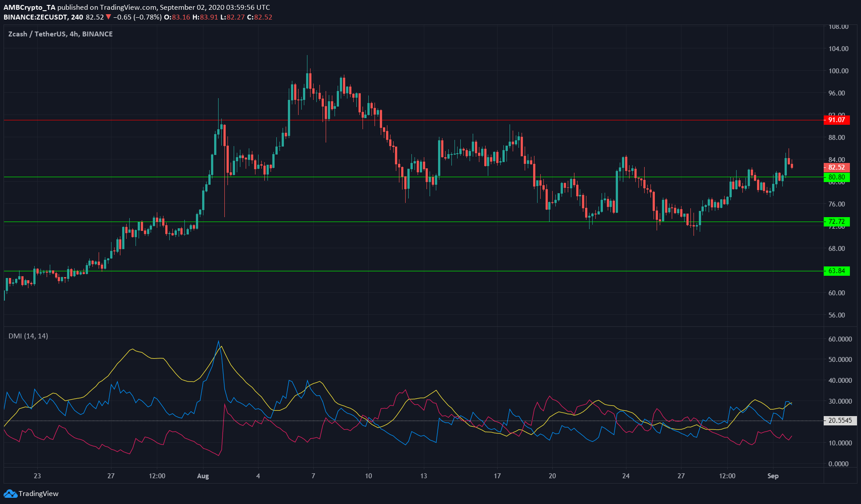Click the 104.00 price axis tick
This screenshot has height=504, width=861.
pyautogui.click(x=838, y=49)
